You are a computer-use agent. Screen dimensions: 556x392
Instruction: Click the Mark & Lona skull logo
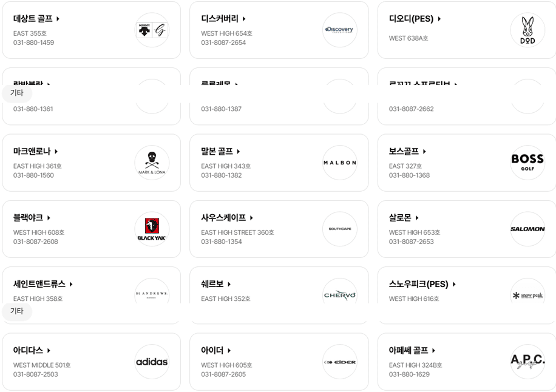(x=152, y=163)
